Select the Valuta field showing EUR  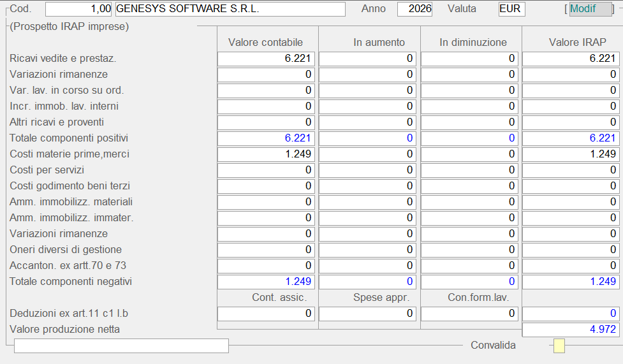pyautogui.click(x=512, y=9)
